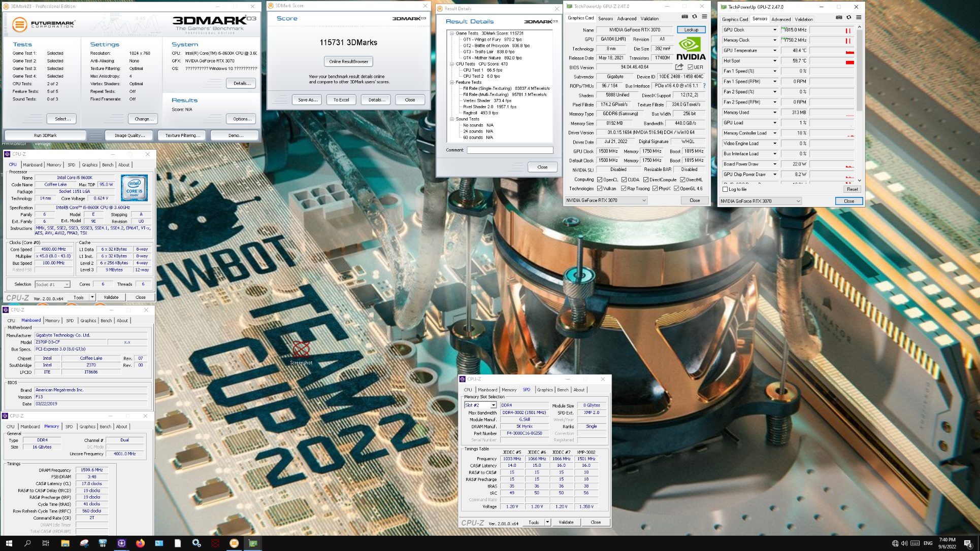
Task: Toggle the Ray Tracing checkbox
Action: [x=624, y=189]
